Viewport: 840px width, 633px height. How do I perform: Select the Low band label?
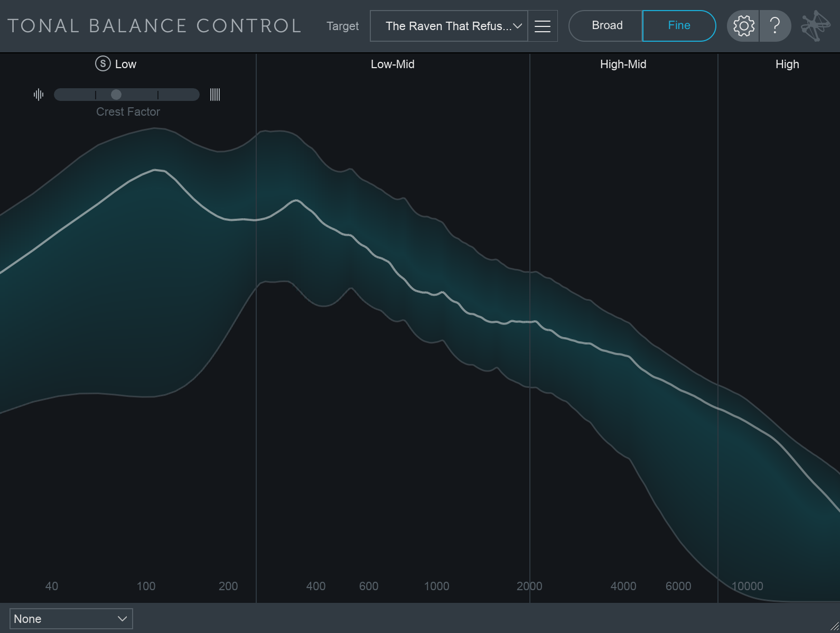pos(126,64)
